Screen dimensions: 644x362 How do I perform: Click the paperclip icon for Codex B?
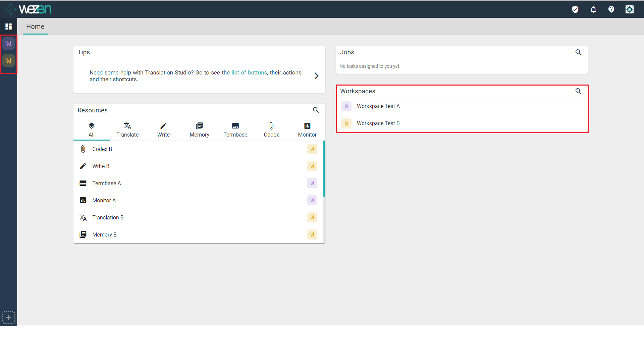click(83, 149)
